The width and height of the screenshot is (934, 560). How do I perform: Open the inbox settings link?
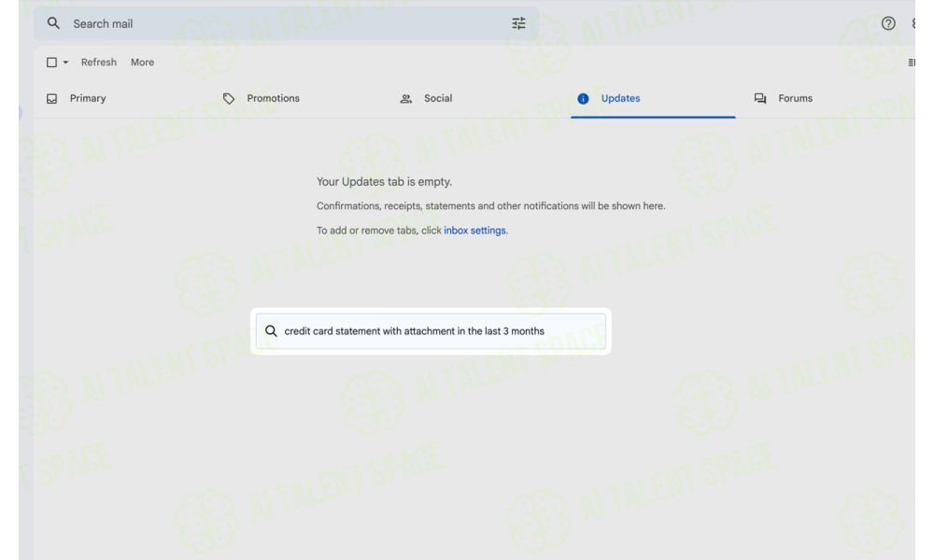tap(474, 231)
